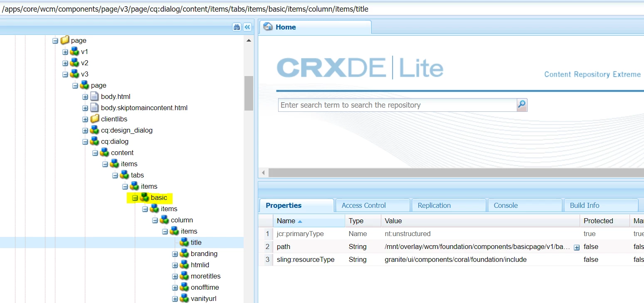The width and height of the screenshot is (644, 303).
Task: Click the body.html file icon
Action: point(94,96)
